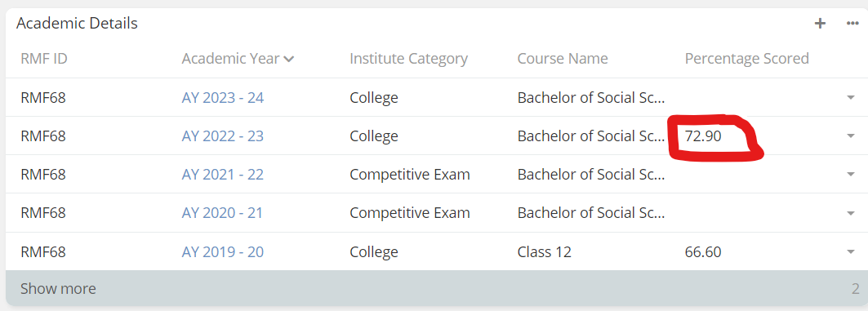Select the RMF ID column header

click(x=44, y=59)
